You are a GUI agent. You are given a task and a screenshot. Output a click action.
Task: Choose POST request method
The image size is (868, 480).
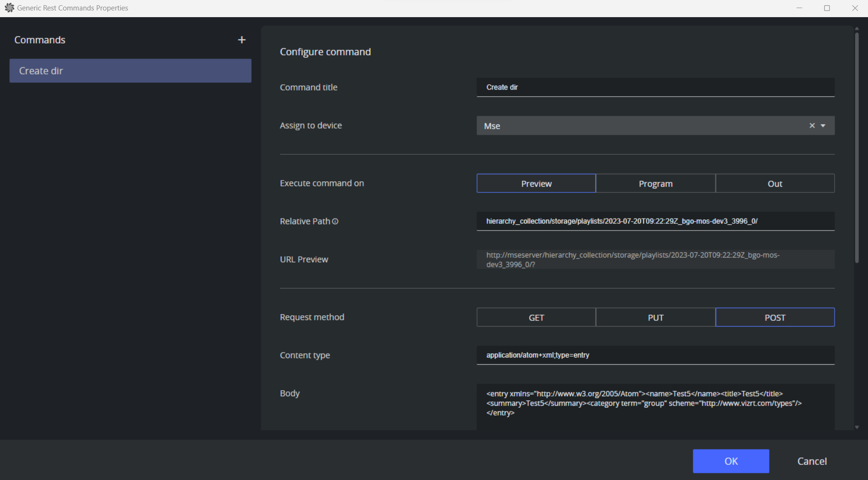click(x=775, y=318)
